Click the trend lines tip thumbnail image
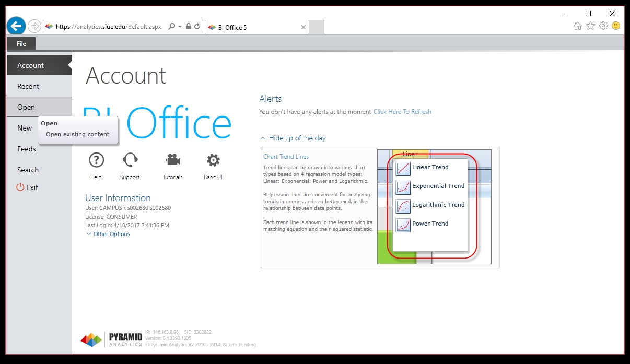Viewport: 630px width, 364px height. point(434,206)
